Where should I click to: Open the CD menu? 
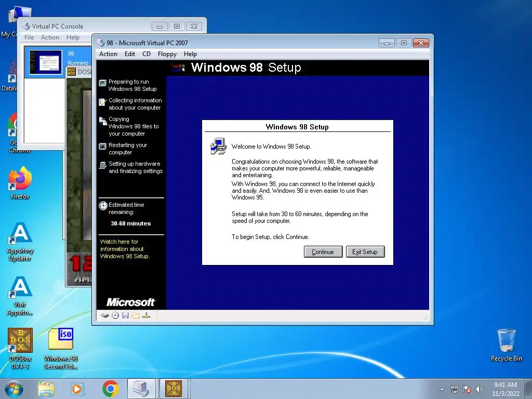click(146, 54)
